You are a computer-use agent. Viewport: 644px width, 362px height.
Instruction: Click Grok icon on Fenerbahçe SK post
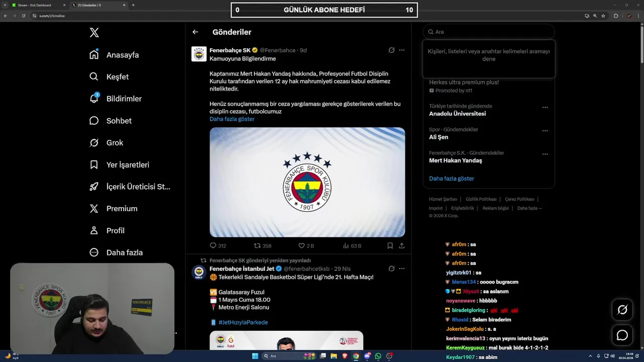(391, 50)
